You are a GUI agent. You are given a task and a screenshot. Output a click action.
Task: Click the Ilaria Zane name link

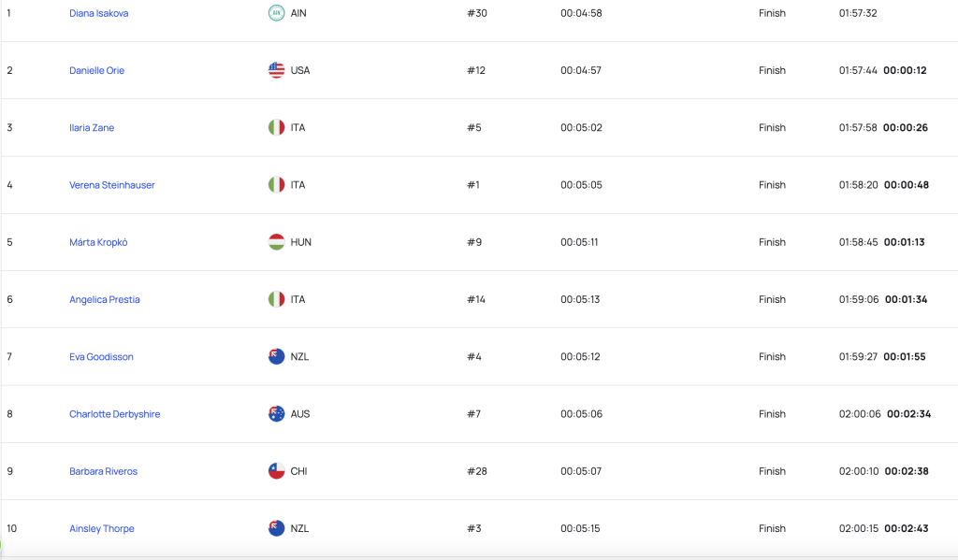(x=92, y=128)
